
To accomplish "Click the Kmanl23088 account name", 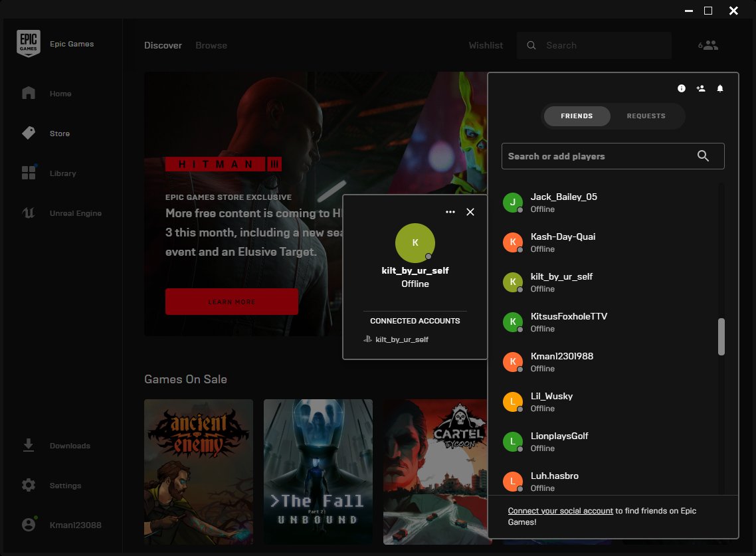I will 75,525.
